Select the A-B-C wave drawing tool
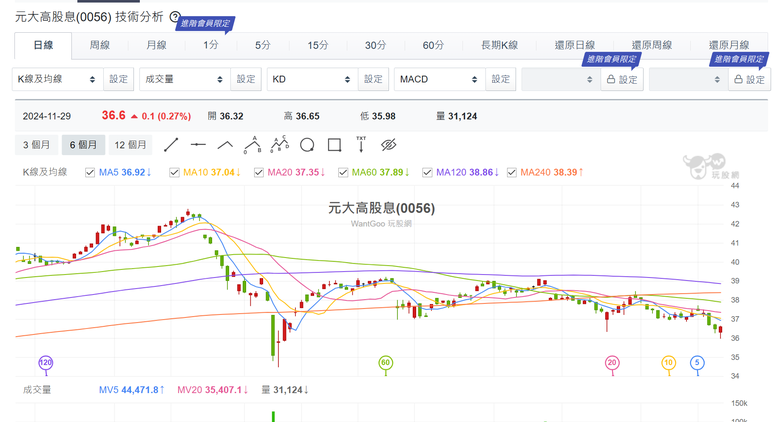 (280, 145)
